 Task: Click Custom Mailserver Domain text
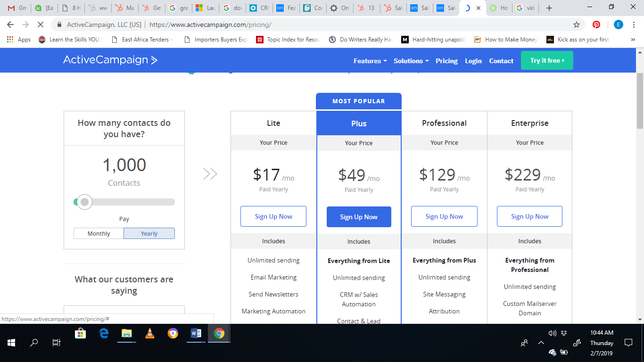[530, 308]
